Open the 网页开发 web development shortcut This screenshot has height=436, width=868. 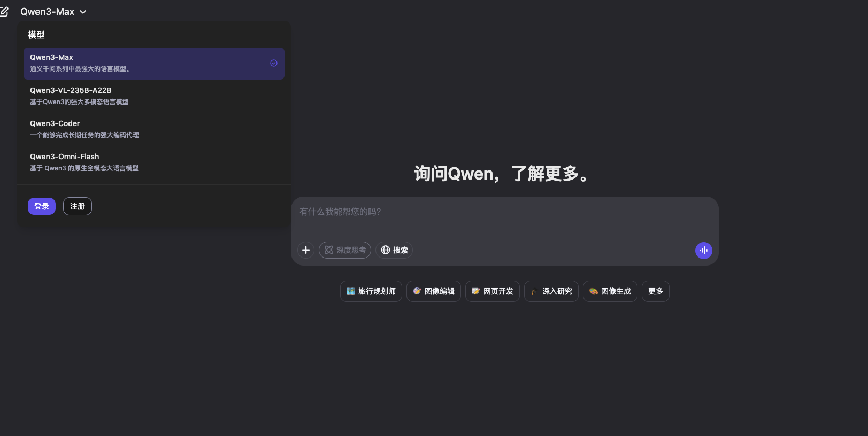tap(493, 291)
